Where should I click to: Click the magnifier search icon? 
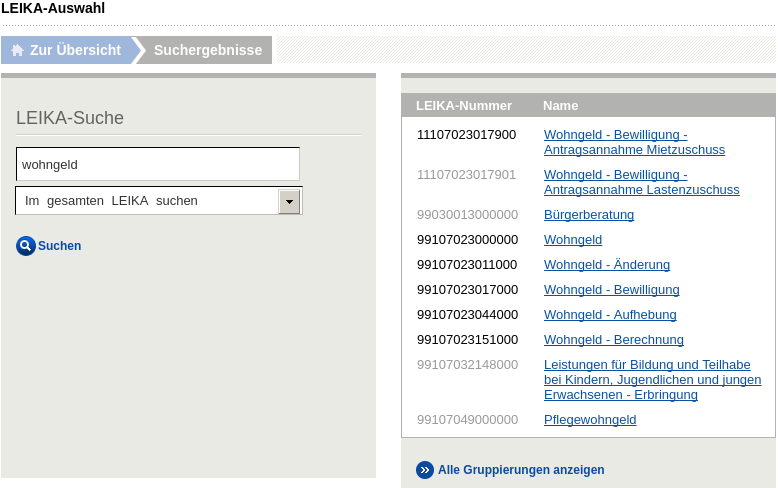click(x=26, y=245)
